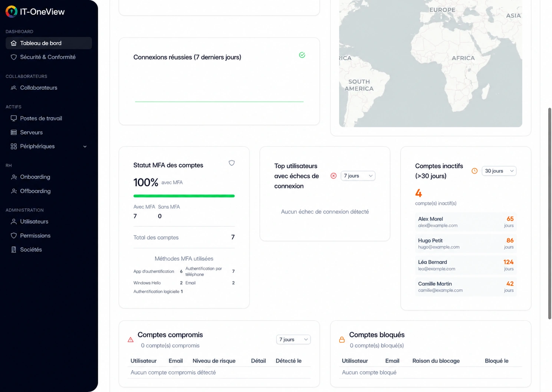This screenshot has height=392, width=552.
Task: Open Utilisateurs under Administration
Action: [x=49, y=221]
